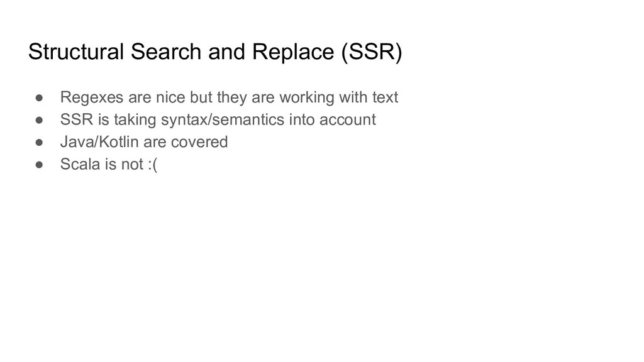Click the word taking in second bullet
Screen dimensions: 644x362
[135, 120]
